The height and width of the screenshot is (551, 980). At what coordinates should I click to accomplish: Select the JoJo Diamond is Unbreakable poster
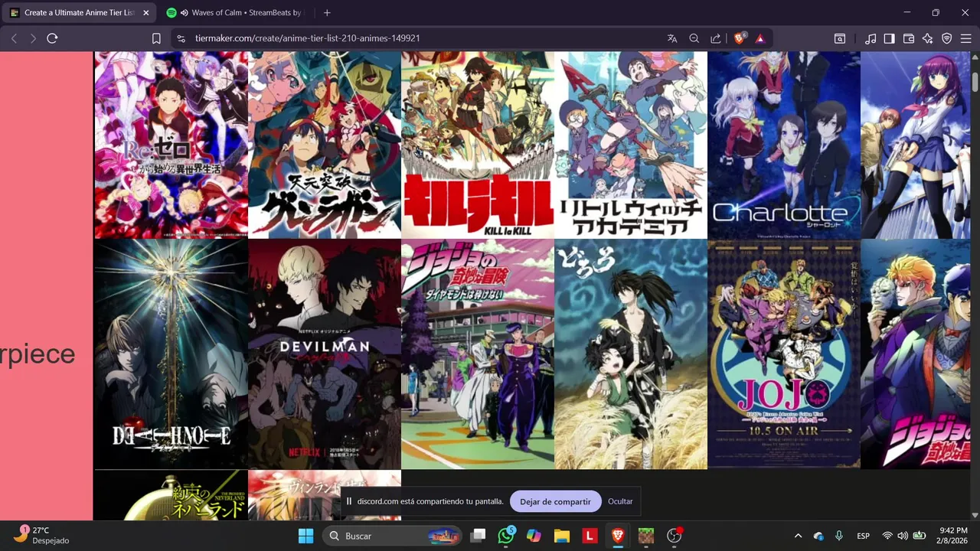click(x=478, y=354)
